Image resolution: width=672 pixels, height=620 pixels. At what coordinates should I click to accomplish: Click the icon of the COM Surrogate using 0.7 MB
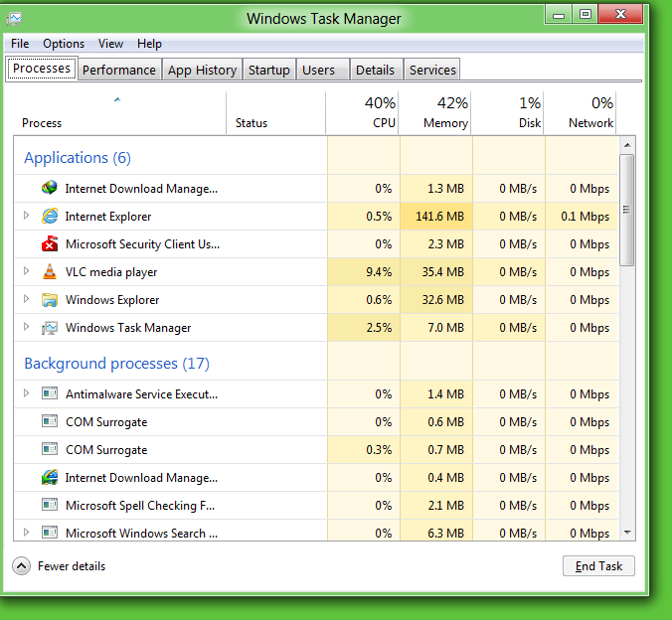(x=50, y=449)
